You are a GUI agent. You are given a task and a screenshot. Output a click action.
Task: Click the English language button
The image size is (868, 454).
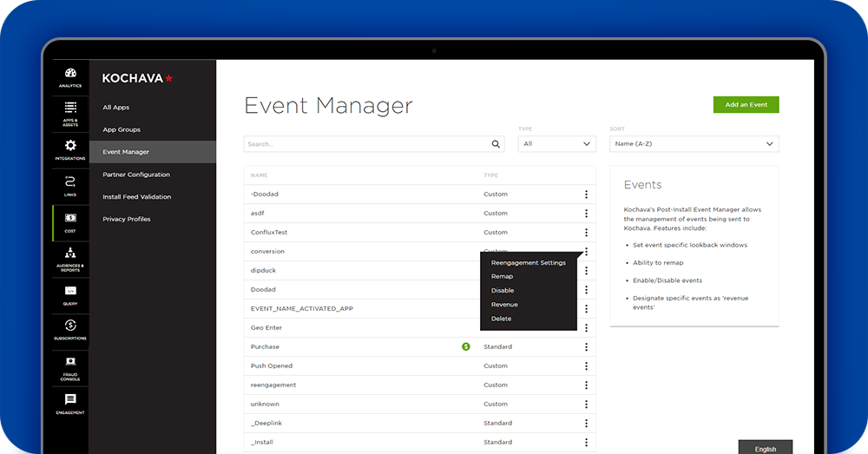765,449
